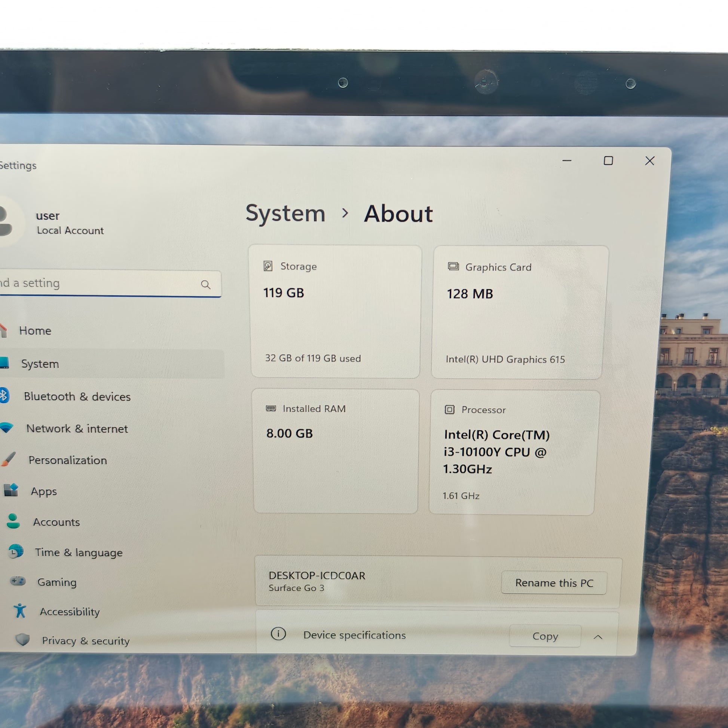Click the Accounts person icon
Screen dimensions: 728x728
(13, 521)
